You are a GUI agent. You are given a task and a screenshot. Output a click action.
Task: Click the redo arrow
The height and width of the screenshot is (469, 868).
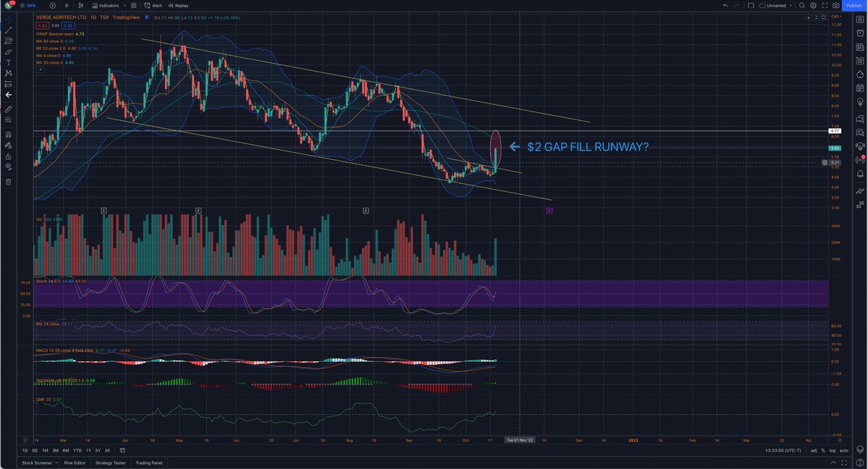[737, 5]
